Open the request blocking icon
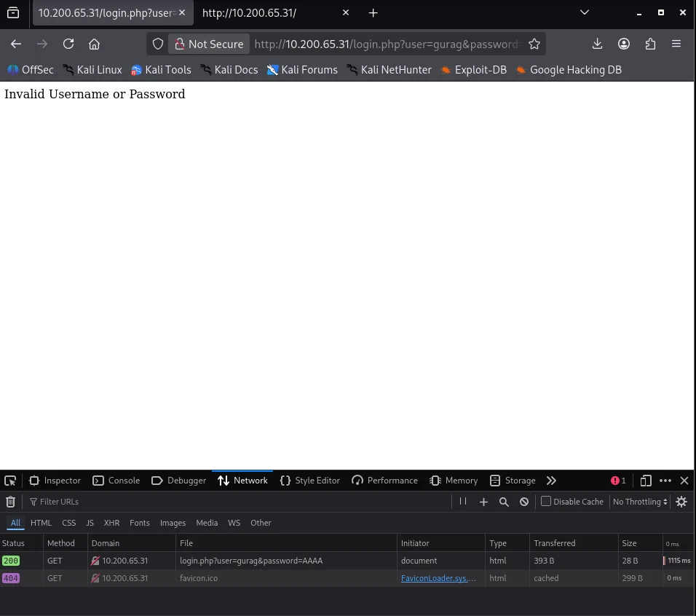This screenshot has height=616, width=696. 524,502
